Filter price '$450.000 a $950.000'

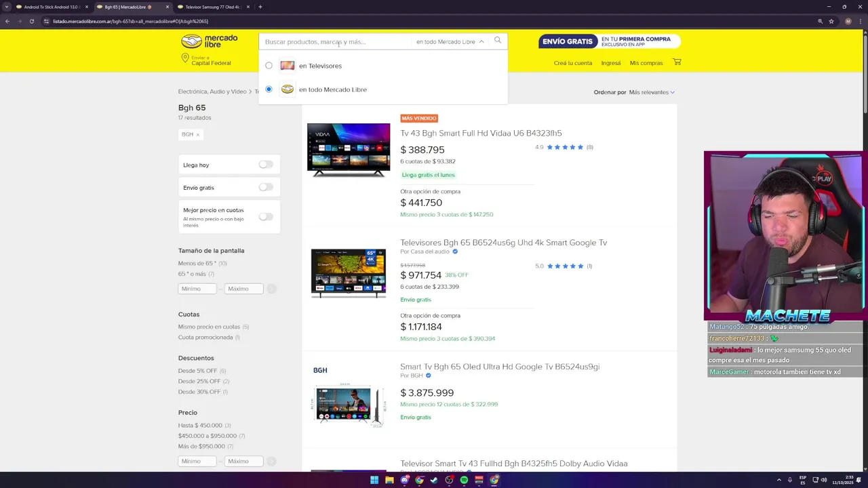208,436
